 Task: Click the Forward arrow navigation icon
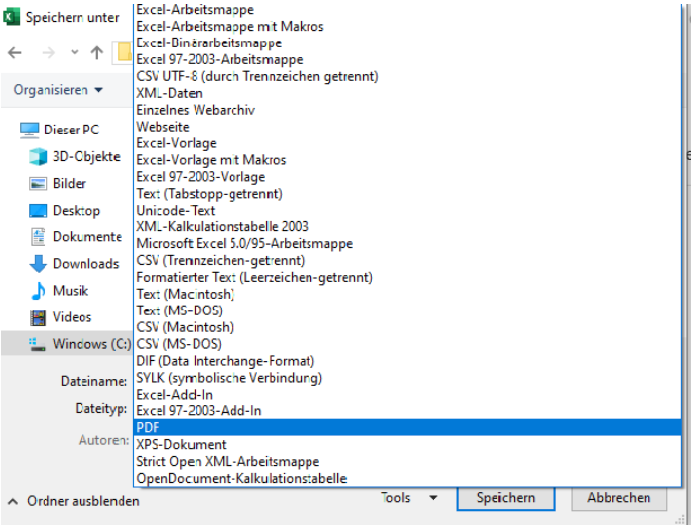tap(48, 53)
